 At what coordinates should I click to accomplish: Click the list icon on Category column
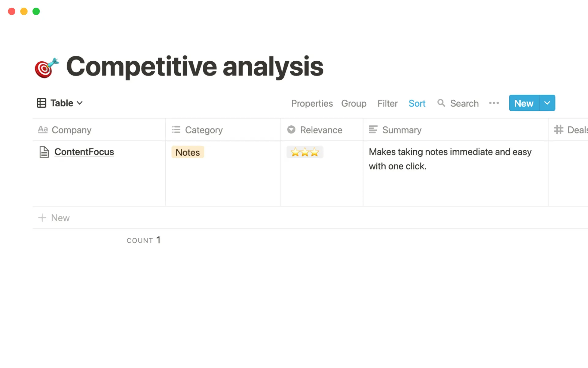(176, 130)
